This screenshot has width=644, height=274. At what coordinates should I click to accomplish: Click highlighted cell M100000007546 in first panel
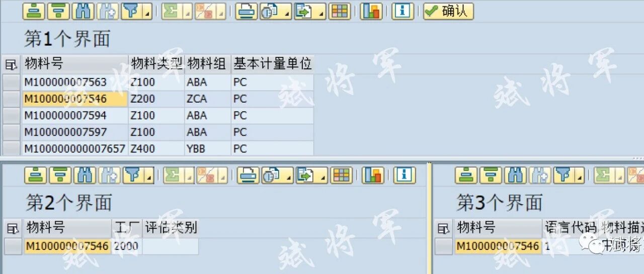pyautogui.click(x=75, y=99)
